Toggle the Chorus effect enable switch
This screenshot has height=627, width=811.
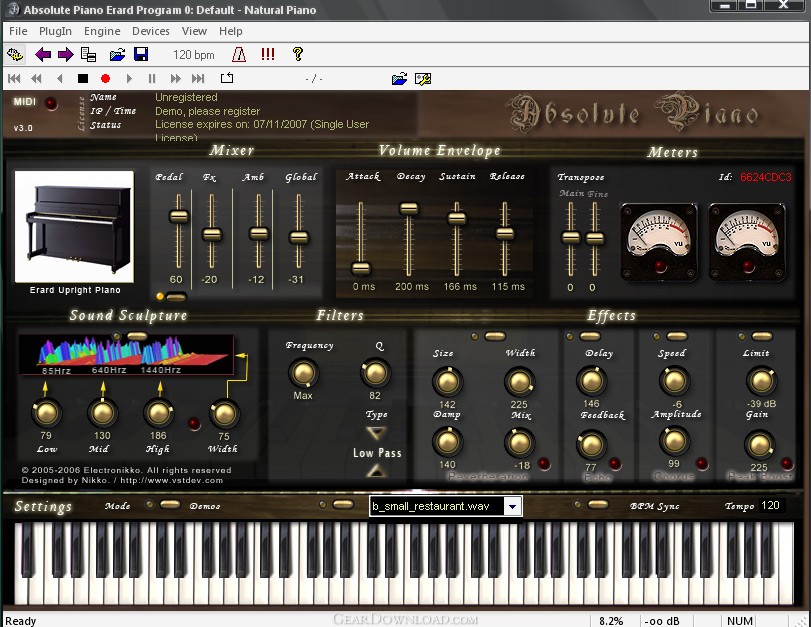[x=677, y=336]
